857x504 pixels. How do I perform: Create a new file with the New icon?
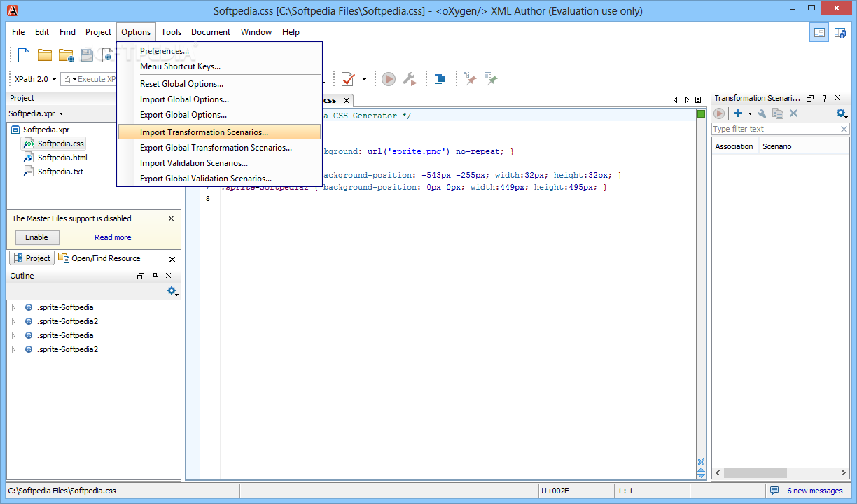24,56
